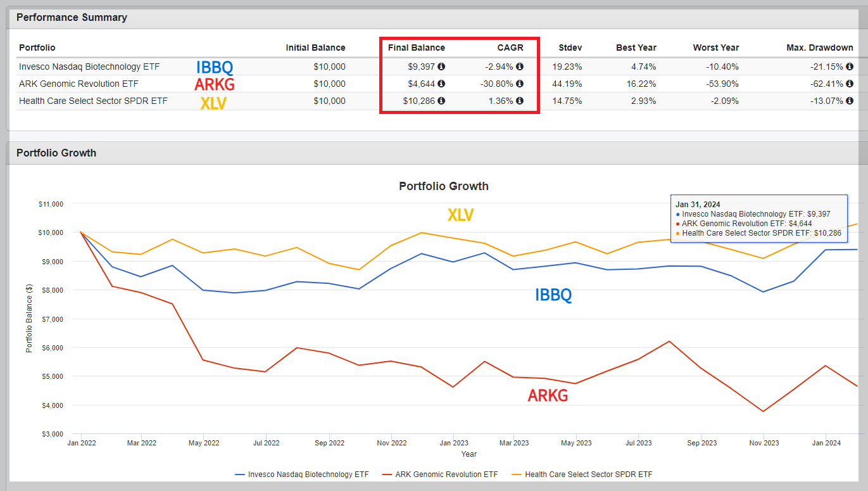Click tooltip line for ARK Genomic Revolution ETF
Image resolution: width=868 pixels, height=491 pixels.
pyautogui.click(x=744, y=224)
